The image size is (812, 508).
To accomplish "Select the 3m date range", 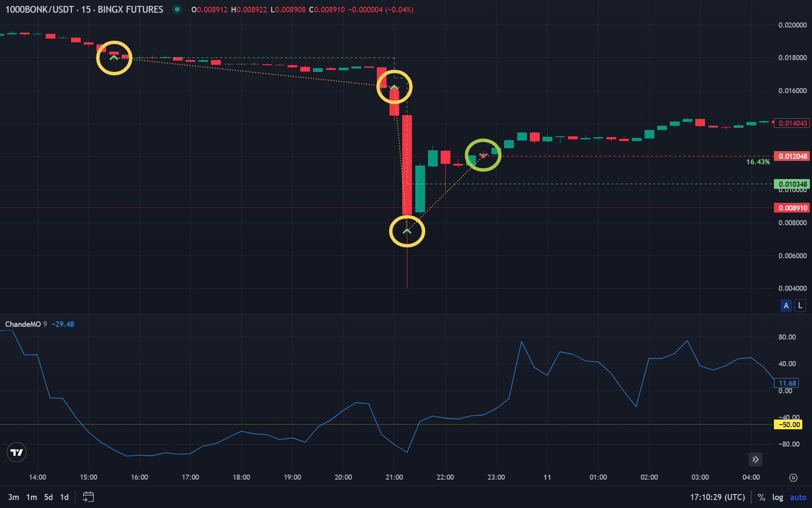I will tap(14, 497).
